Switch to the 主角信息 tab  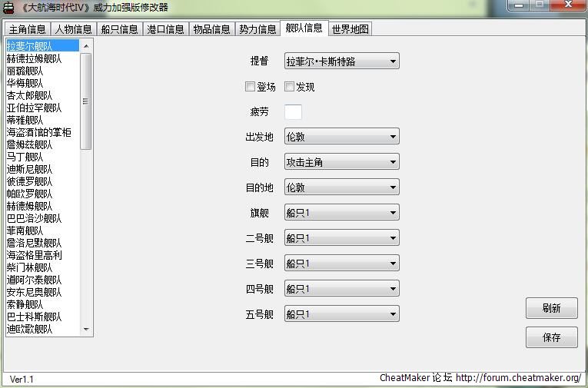pos(28,29)
